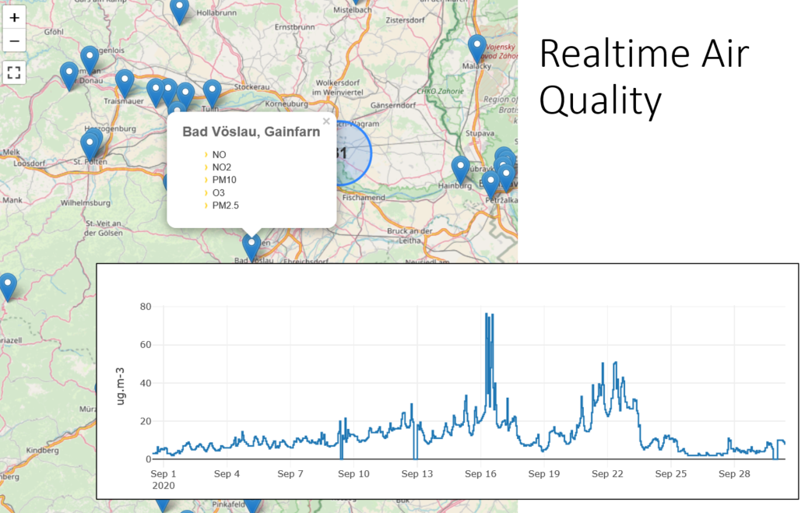Image resolution: width=812 pixels, height=513 pixels.
Task: Open the PM10 measurement
Action: tap(224, 180)
